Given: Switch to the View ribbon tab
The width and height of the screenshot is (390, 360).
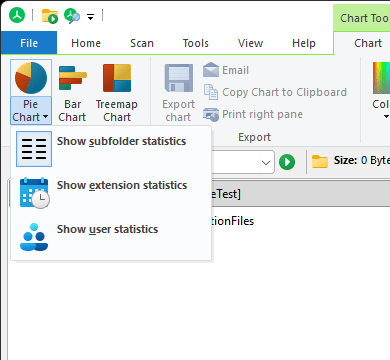Looking at the screenshot, I should (x=250, y=43).
